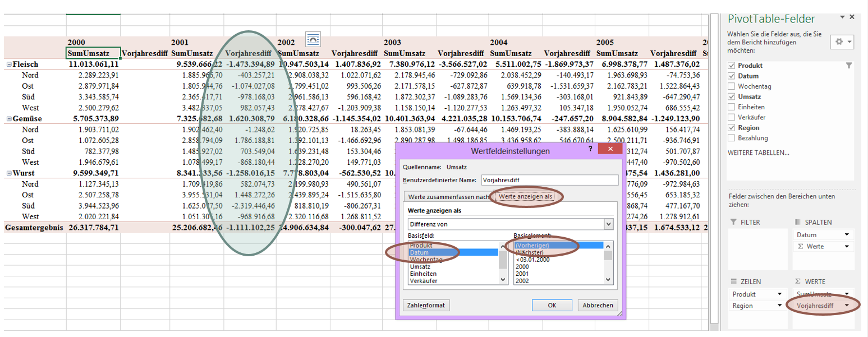Image resolution: width=868 pixels, height=337 pixels.
Task: Open the Datum dropdown in the Spalten area
Action: 846,235
